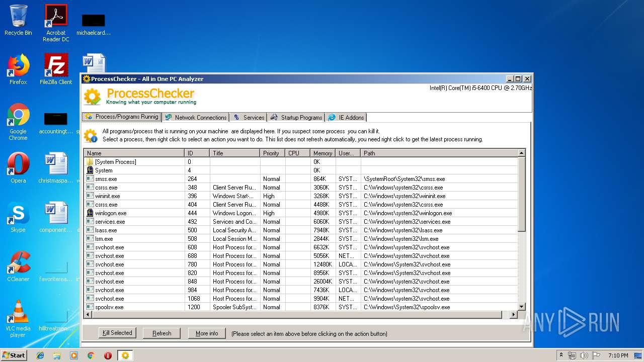Click the process list vertical scrollbar thumb
The height and width of the screenshot is (362, 644).
point(521,195)
